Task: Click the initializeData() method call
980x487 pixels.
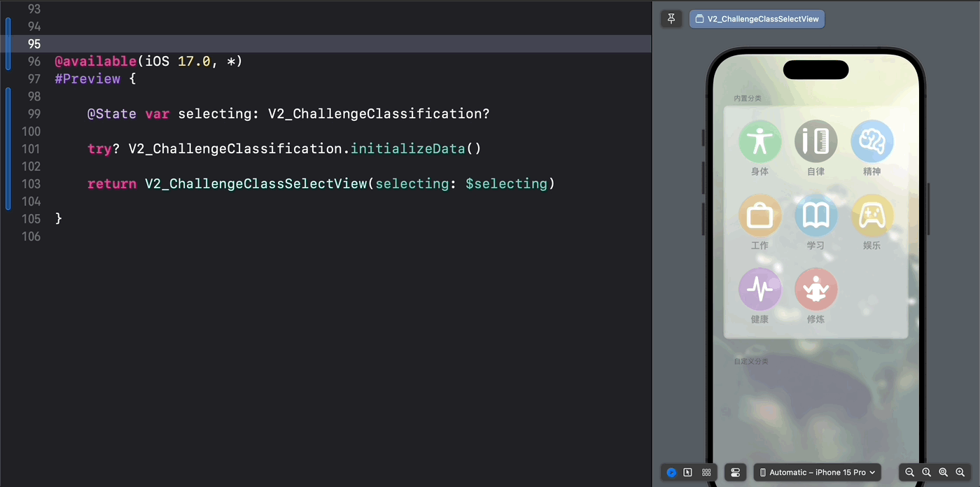Action: point(416,149)
